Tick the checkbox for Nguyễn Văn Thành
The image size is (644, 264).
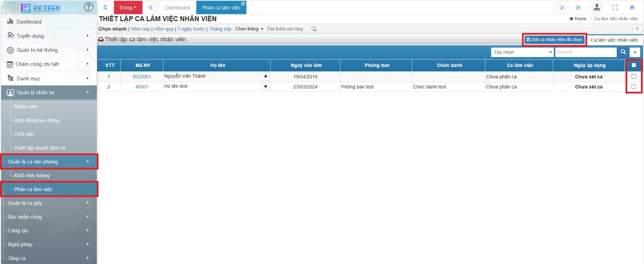click(x=634, y=77)
